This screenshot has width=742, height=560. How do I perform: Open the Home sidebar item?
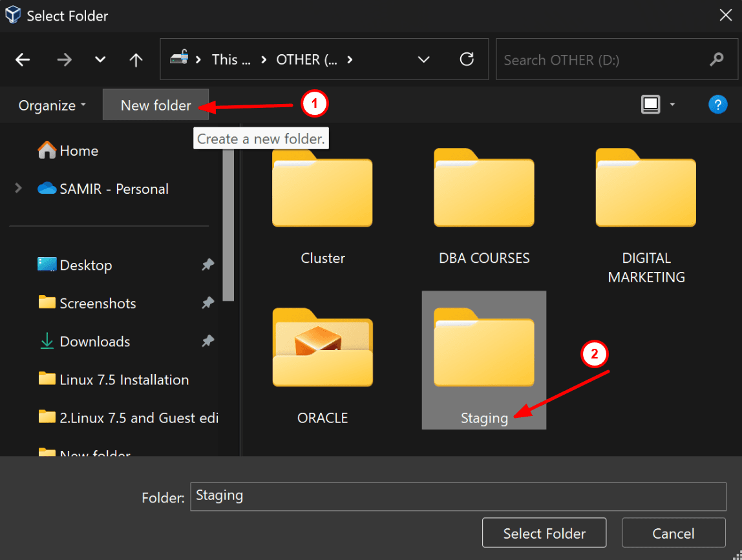pyautogui.click(x=76, y=150)
